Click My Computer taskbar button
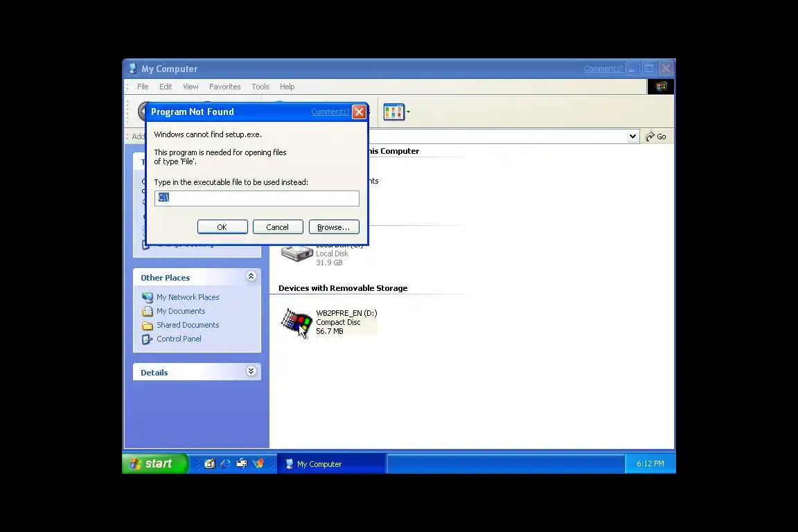This screenshot has width=798, height=532. (x=332, y=464)
